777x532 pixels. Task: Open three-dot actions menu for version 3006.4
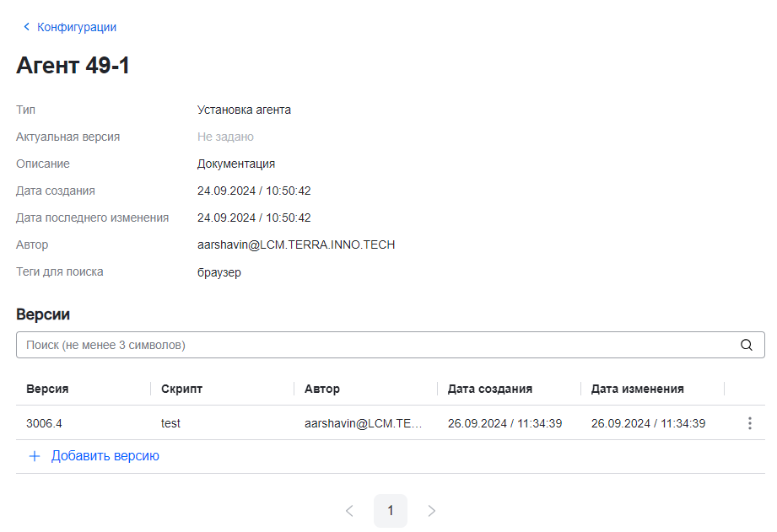coord(749,423)
